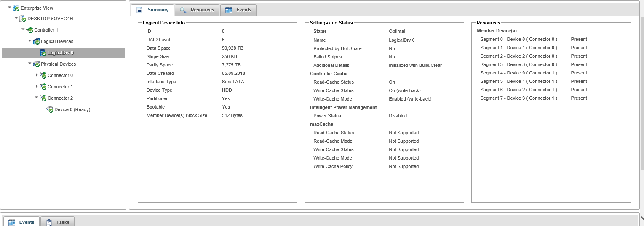Click the Summary tab's document icon
The width and height of the screenshot is (644, 226).
pos(140,10)
